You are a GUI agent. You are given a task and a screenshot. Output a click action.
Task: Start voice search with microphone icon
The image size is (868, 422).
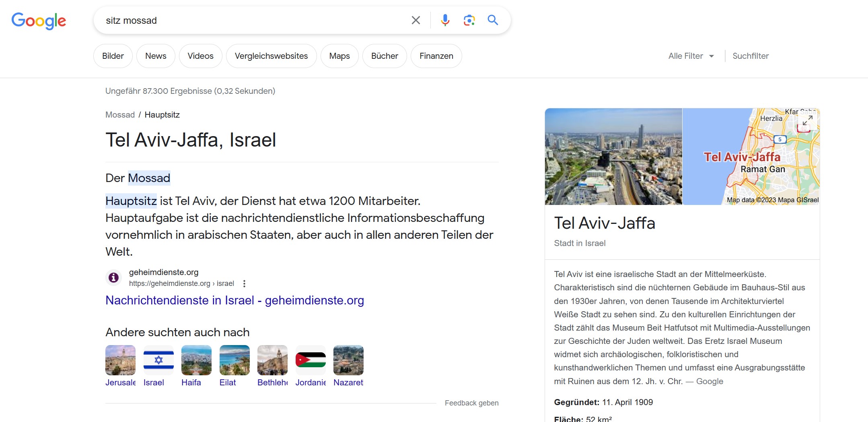tap(445, 20)
